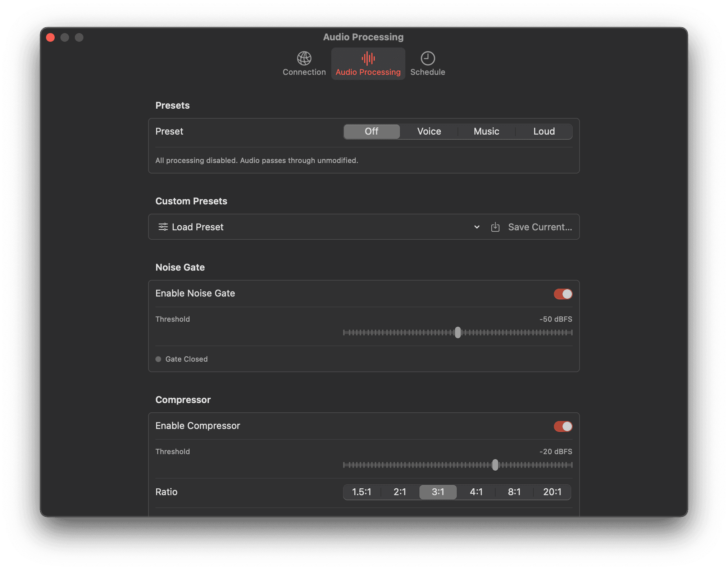Viewport: 728px width, 570px height.
Task: Click the Enable Noise Gate label
Action: (195, 293)
